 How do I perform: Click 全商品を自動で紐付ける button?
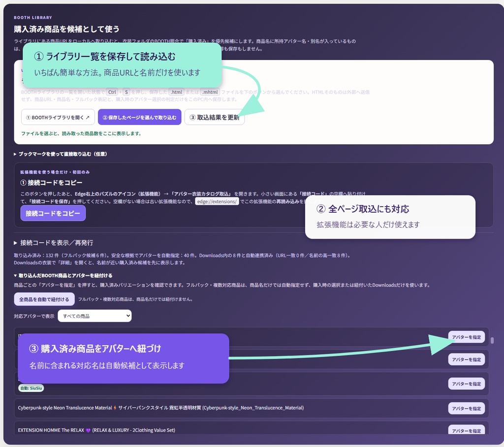44,299
